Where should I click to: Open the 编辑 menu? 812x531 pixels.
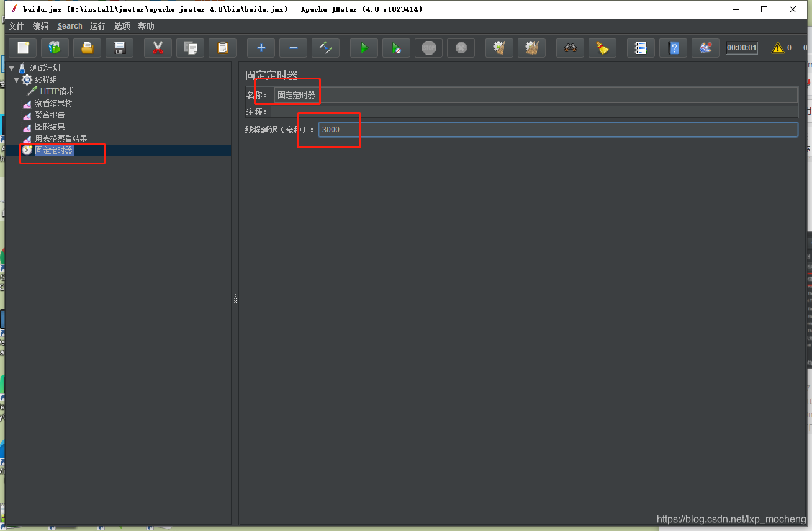click(40, 26)
